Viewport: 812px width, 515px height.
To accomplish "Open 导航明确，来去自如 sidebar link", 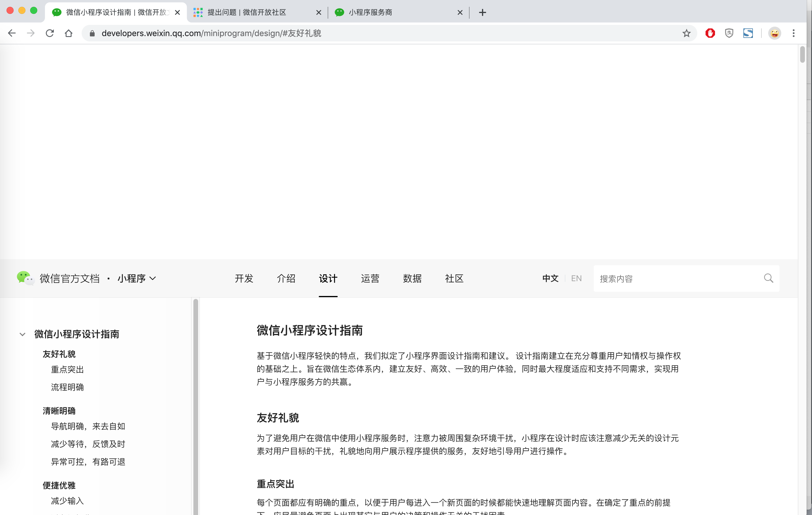I will coord(88,426).
